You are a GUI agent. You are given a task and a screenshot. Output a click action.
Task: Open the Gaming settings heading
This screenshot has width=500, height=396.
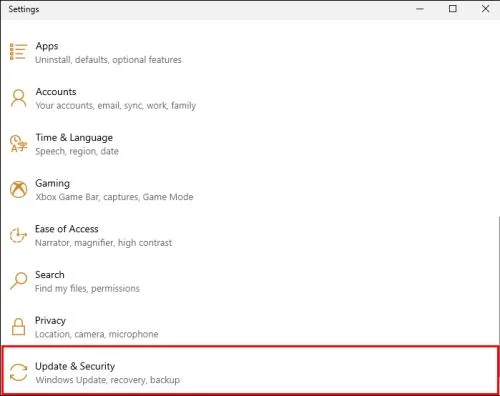(x=53, y=183)
